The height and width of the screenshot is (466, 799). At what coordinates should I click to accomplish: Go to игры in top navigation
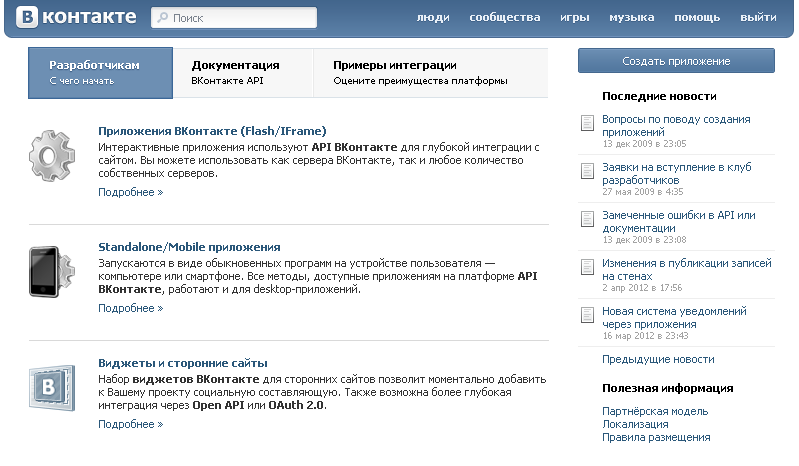pos(575,17)
